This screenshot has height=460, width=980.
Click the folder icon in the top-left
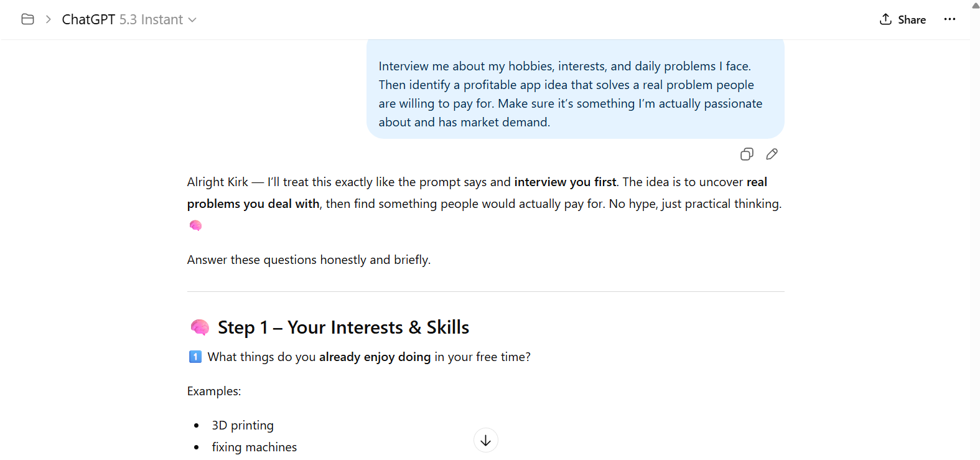coord(27,19)
